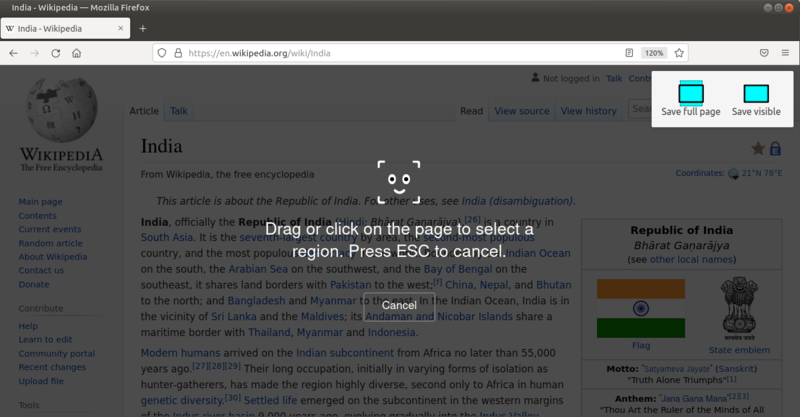Click the Wikipedia search box

click(x=640, y=109)
